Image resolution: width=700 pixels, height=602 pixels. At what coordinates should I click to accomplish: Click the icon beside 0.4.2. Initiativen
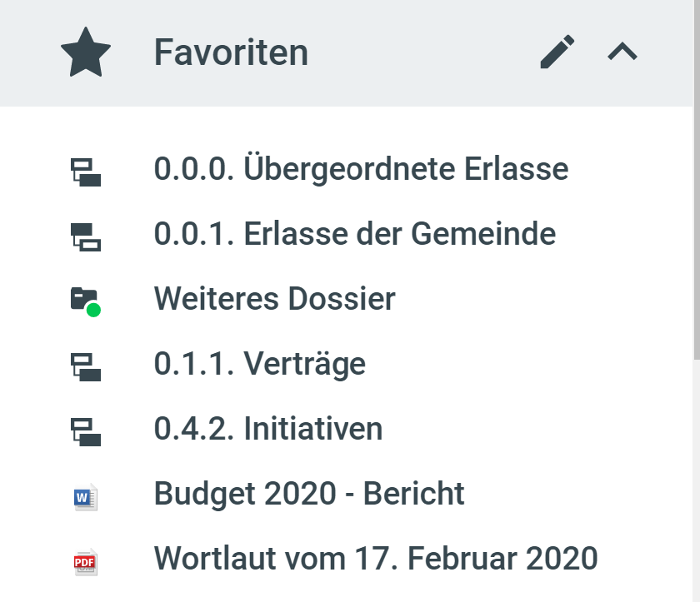pos(85,431)
